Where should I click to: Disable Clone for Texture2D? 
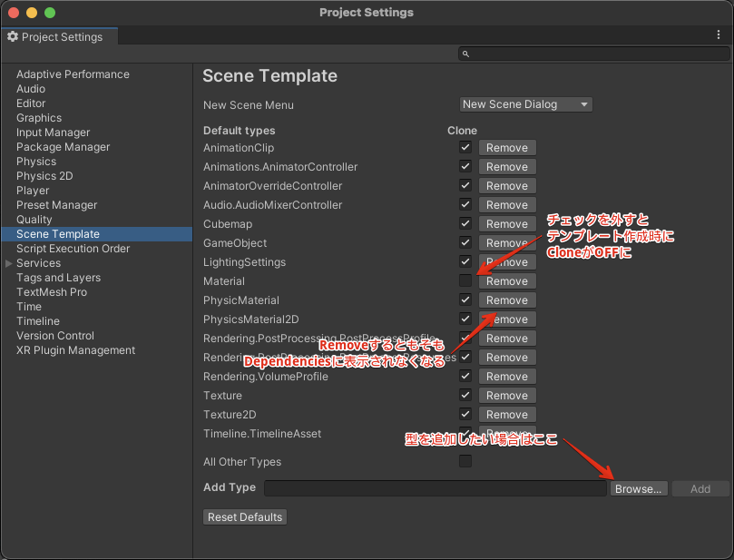point(465,414)
